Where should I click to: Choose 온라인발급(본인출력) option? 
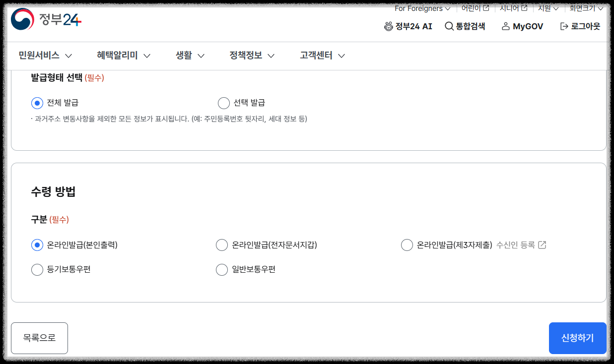tap(37, 245)
